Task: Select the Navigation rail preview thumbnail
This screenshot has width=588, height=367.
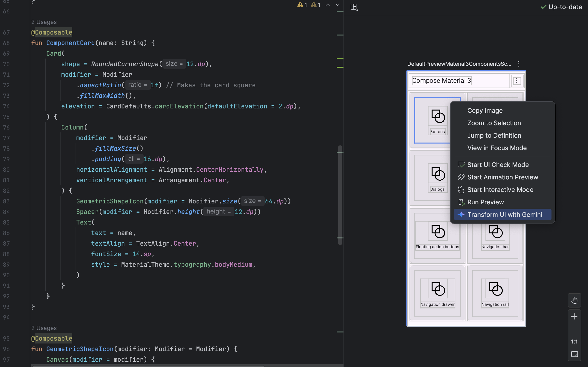Action: pyautogui.click(x=495, y=290)
